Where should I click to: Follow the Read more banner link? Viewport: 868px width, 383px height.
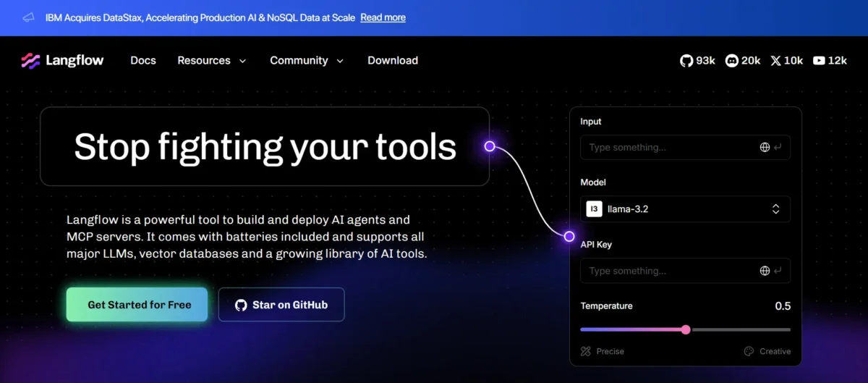383,17
